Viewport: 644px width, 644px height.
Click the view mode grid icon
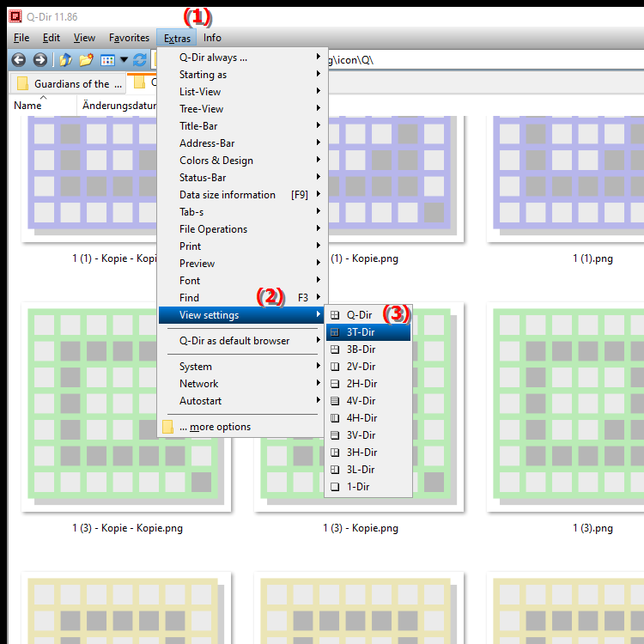(107, 60)
